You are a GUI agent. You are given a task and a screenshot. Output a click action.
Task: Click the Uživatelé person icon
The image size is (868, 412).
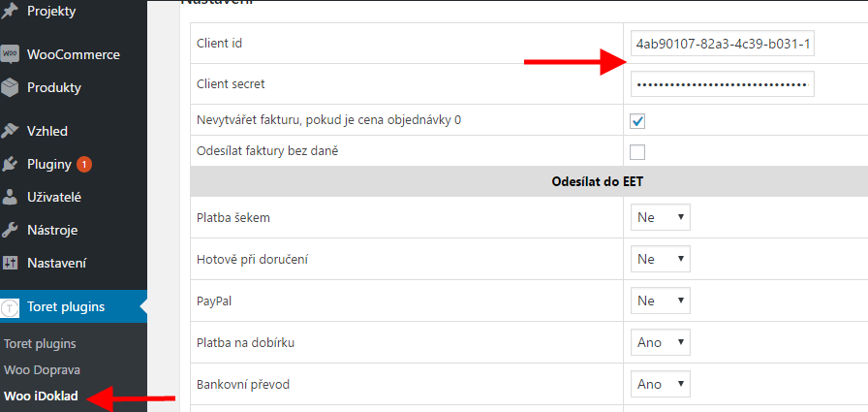tap(10, 197)
